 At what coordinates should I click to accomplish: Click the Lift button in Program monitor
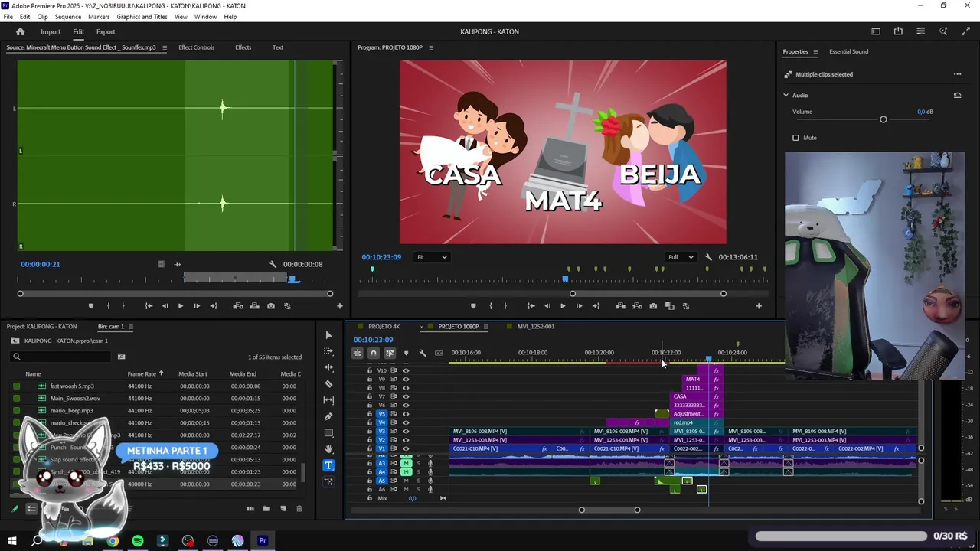coord(620,306)
